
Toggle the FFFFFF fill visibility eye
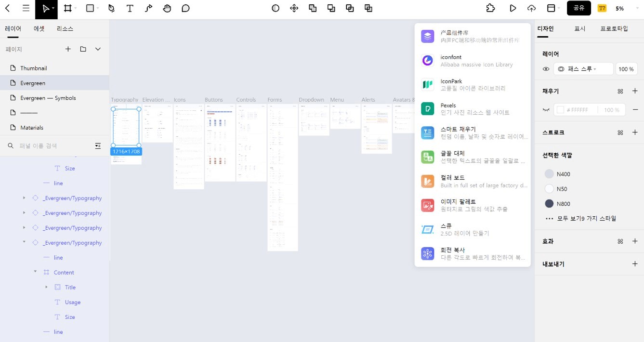546,110
